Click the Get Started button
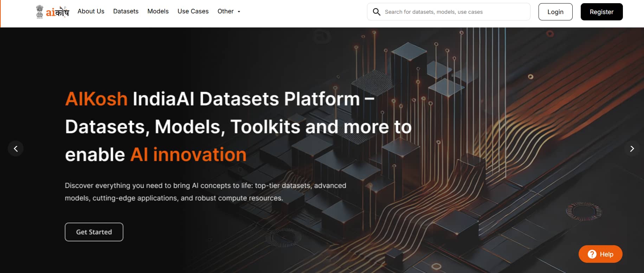 click(x=94, y=232)
